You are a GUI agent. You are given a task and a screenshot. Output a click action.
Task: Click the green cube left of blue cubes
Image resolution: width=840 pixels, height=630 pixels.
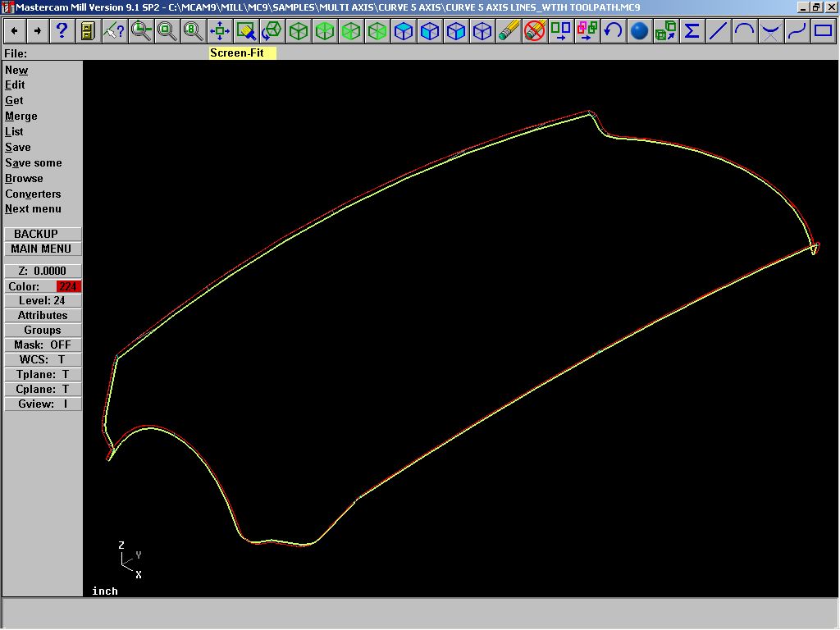coord(377,31)
